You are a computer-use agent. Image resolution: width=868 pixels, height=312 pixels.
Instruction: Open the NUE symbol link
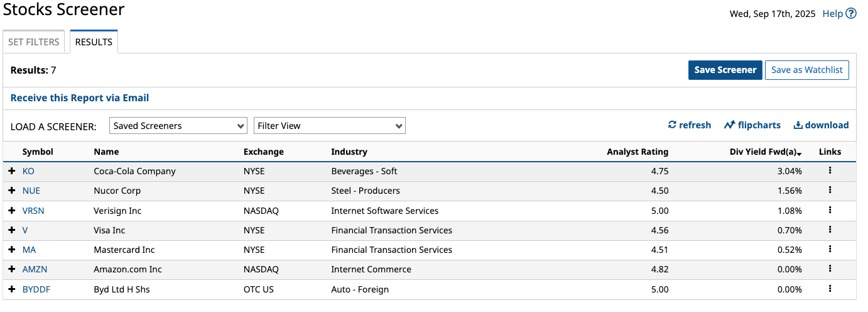click(x=31, y=191)
